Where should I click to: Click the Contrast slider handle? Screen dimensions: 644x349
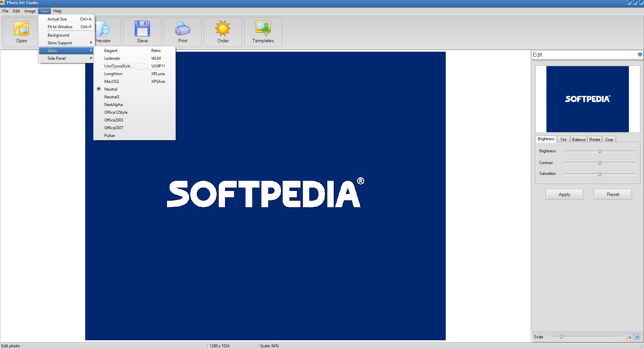600,163
